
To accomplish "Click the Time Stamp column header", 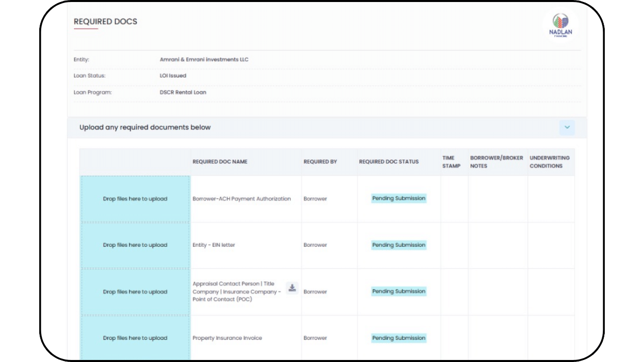I will pyautogui.click(x=451, y=162).
